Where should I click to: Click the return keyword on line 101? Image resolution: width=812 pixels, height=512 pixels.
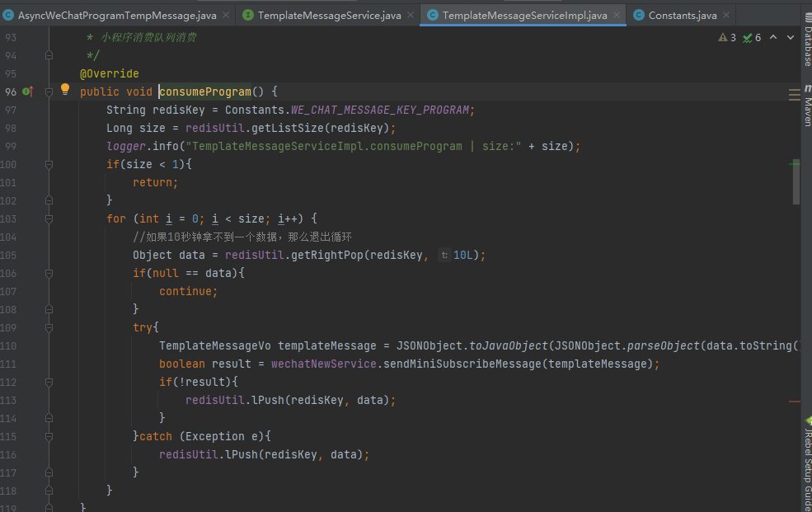153,182
